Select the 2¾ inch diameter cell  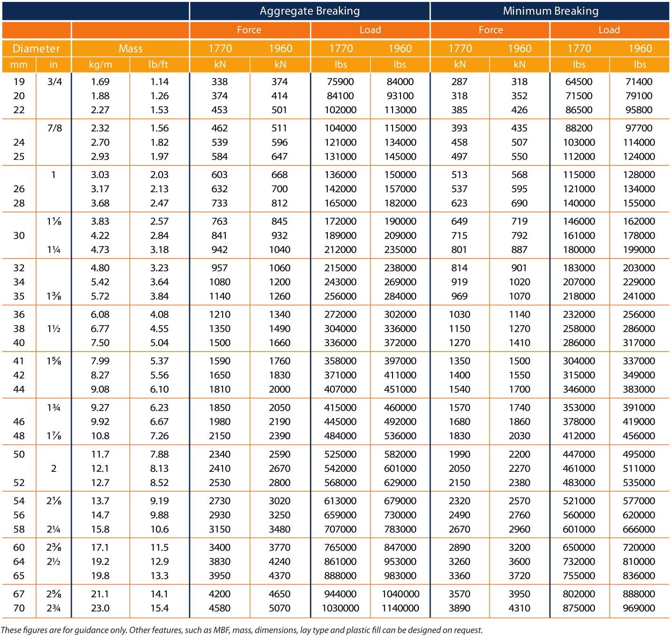54,608
